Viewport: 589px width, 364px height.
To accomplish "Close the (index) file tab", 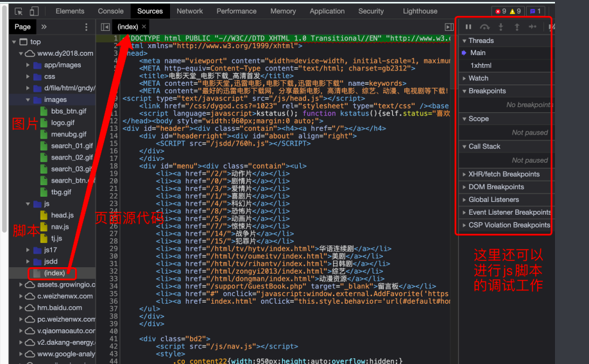I will point(144,27).
